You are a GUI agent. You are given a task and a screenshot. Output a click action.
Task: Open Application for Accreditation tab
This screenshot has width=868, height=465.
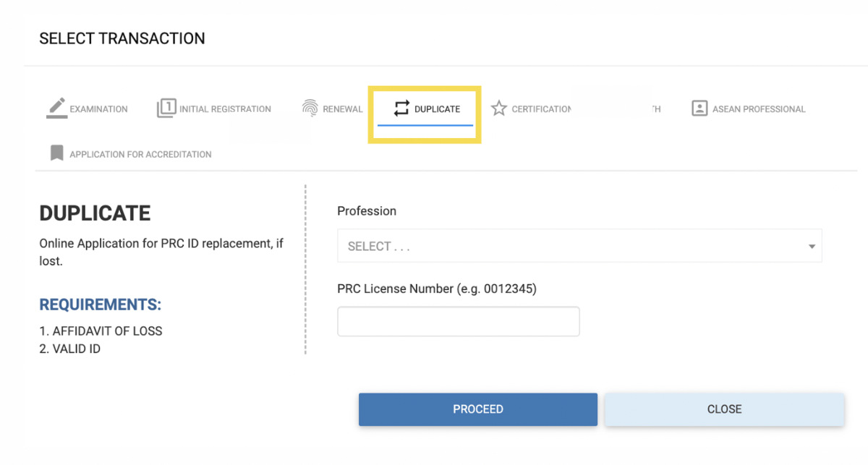point(130,153)
